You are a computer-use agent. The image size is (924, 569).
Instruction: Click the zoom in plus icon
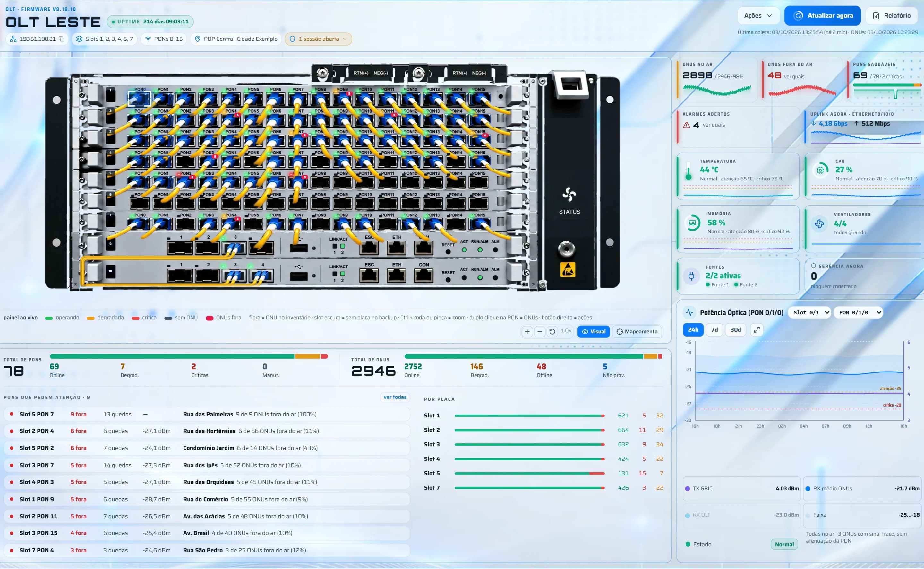click(x=527, y=331)
